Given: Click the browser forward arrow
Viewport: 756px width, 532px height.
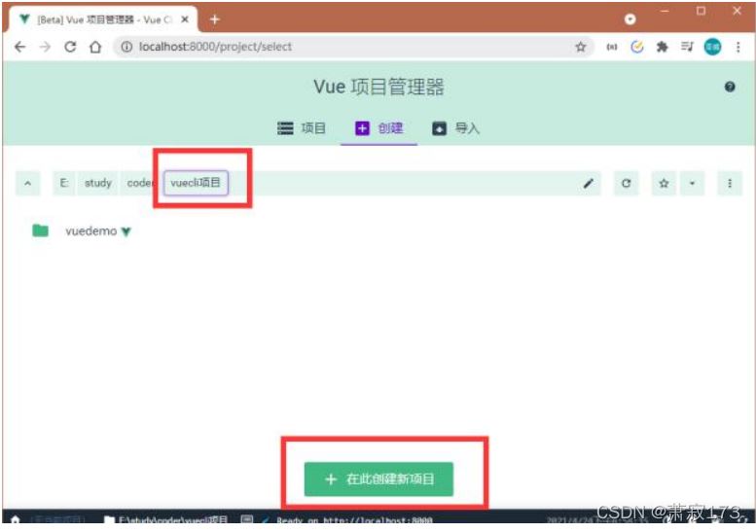Looking at the screenshot, I should (x=45, y=47).
